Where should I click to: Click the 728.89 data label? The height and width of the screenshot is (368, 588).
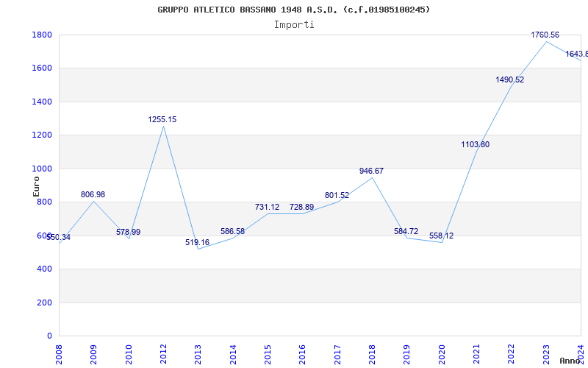click(x=301, y=207)
